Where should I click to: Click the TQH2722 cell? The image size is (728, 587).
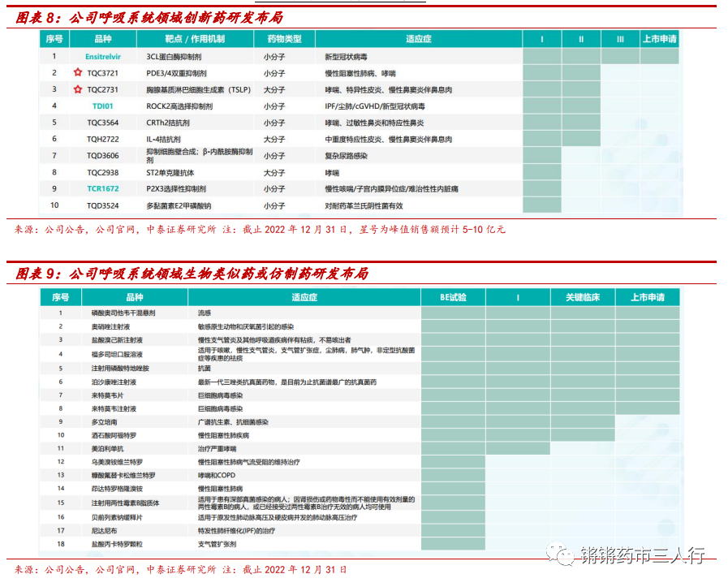tap(102, 139)
